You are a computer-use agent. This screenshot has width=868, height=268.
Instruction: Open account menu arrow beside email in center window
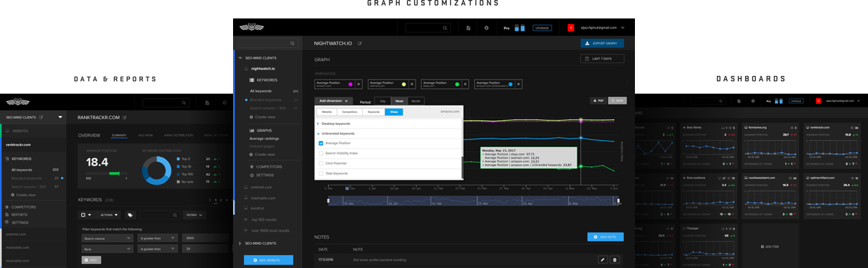click(623, 28)
